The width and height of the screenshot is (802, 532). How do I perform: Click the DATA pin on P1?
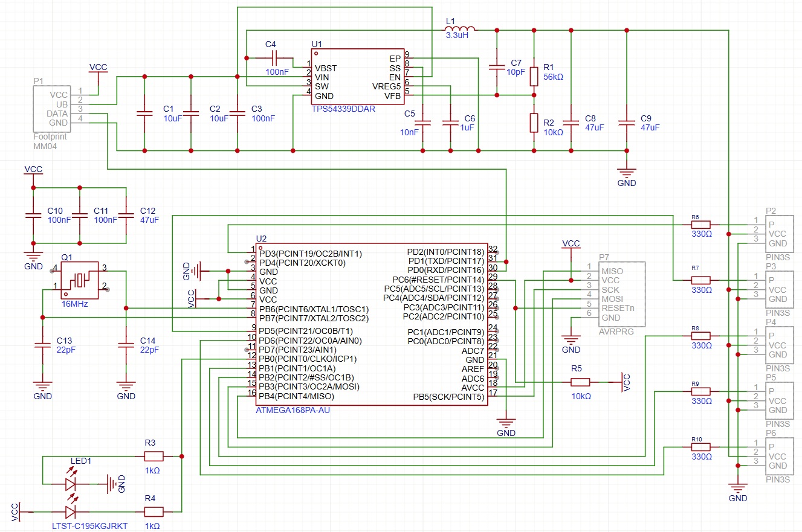pos(57,114)
